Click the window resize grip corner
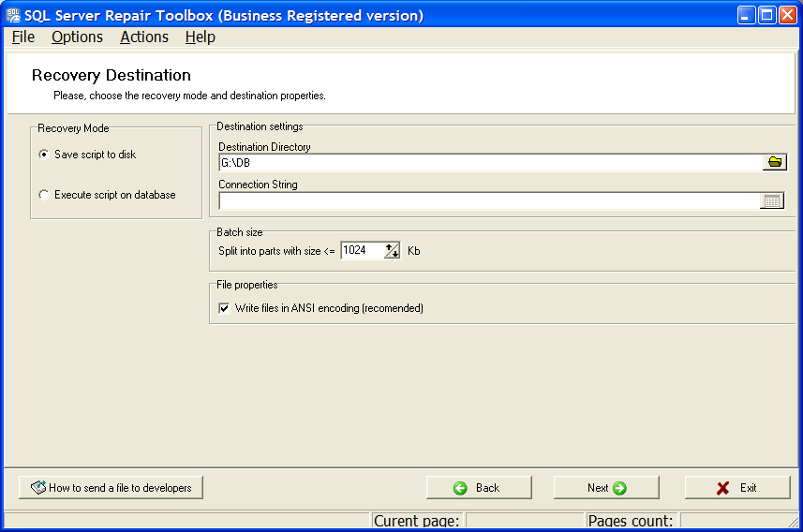The height and width of the screenshot is (532, 803). pyautogui.click(x=794, y=522)
